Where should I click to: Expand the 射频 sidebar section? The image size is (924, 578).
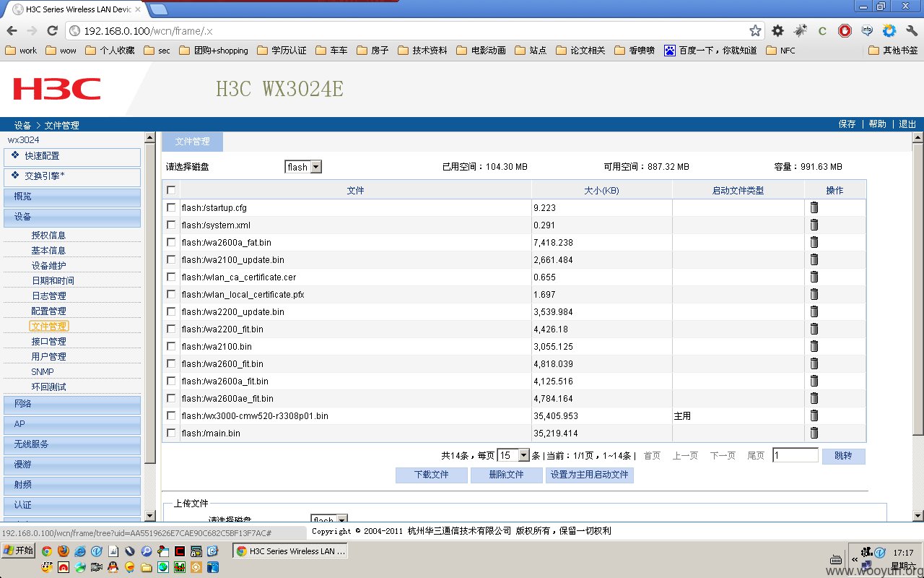coord(72,485)
